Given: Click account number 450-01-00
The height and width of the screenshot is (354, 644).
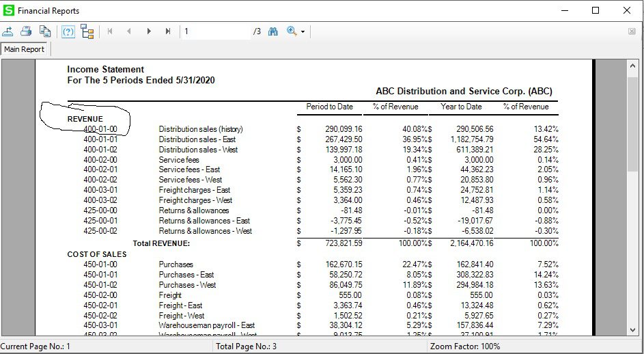Looking at the screenshot, I should (100, 264).
